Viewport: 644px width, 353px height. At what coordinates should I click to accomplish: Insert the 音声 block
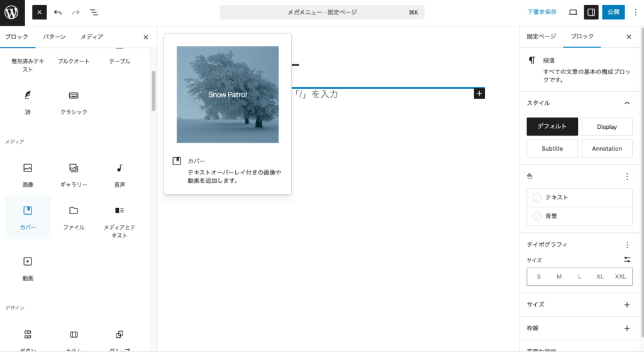tap(119, 175)
